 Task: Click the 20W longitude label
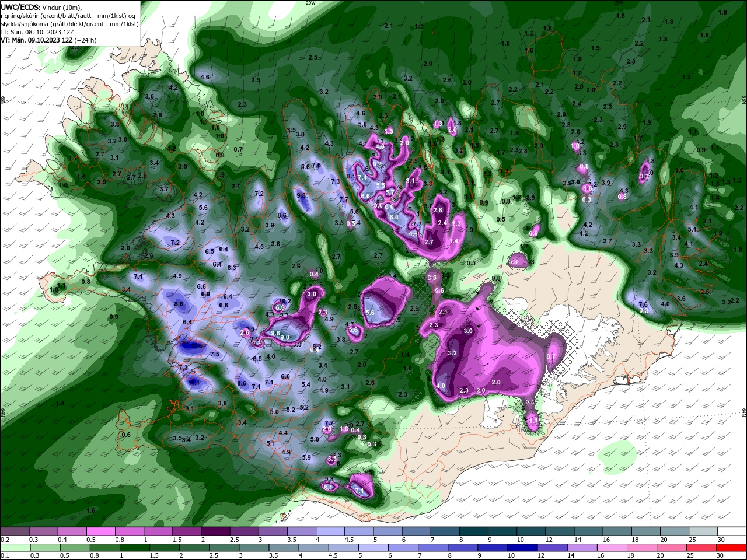coord(310,3)
